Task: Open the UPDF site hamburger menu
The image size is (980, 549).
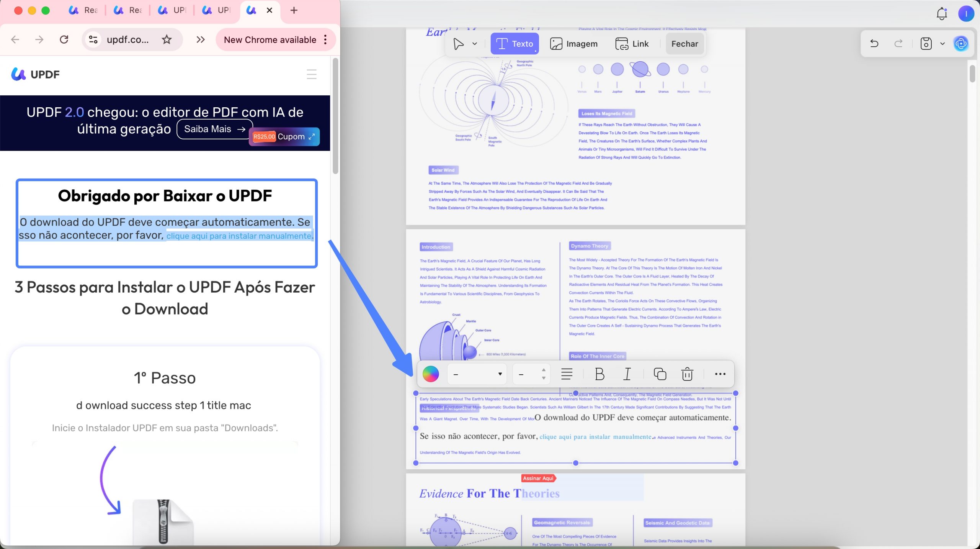Action: point(312,74)
